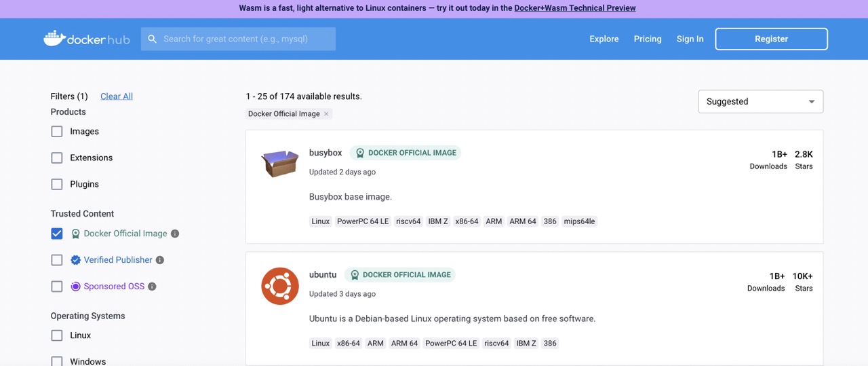Open the Suggested sort dropdown
The height and width of the screenshot is (366, 868).
coord(760,101)
